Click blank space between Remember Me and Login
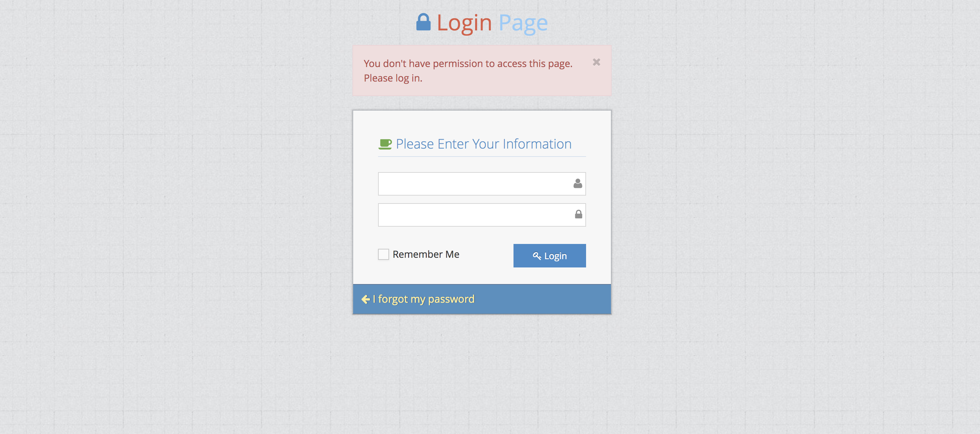Screen dimensions: 980x434 [486, 255]
